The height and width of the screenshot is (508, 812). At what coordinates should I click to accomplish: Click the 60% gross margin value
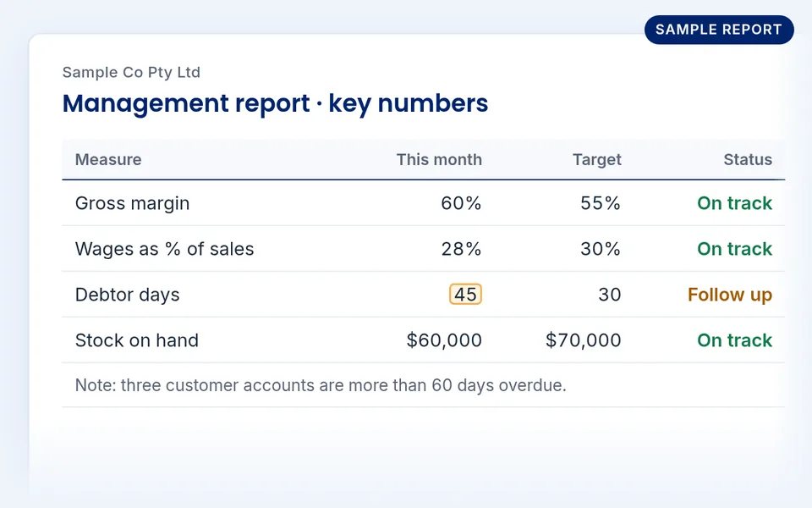point(461,203)
